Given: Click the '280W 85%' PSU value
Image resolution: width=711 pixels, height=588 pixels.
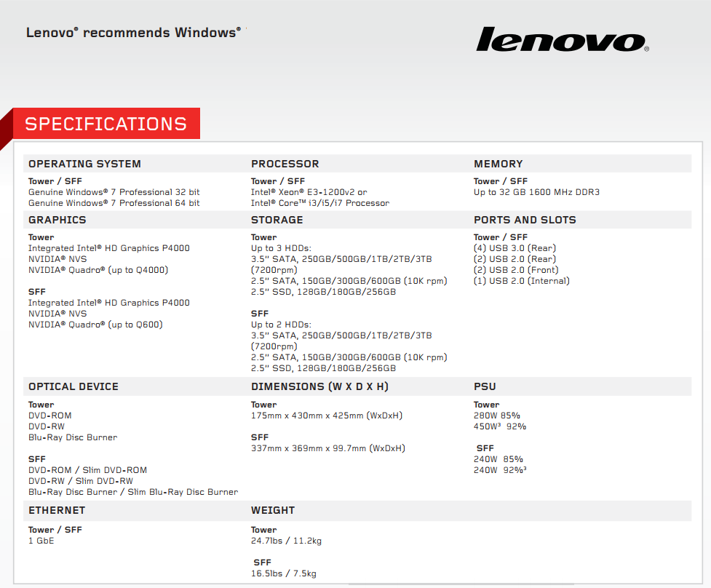Looking at the screenshot, I should [496, 416].
